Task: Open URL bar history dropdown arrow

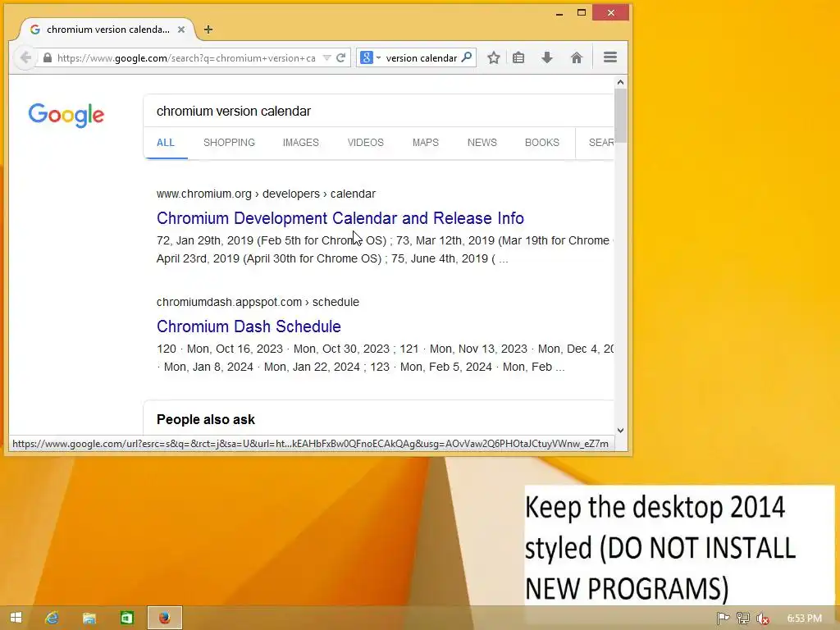Action: pos(326,58)
